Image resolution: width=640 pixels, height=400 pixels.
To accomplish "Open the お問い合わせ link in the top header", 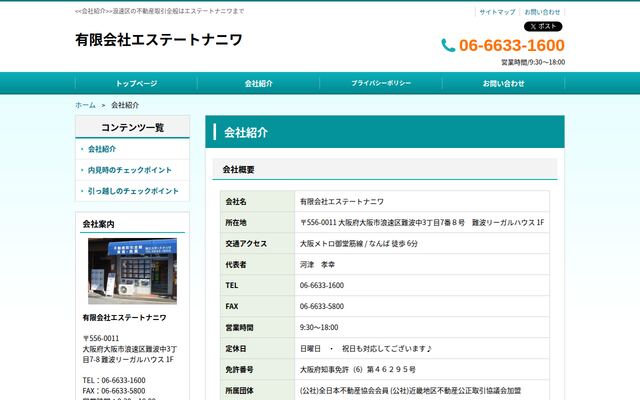I will (x=542, y=12).
